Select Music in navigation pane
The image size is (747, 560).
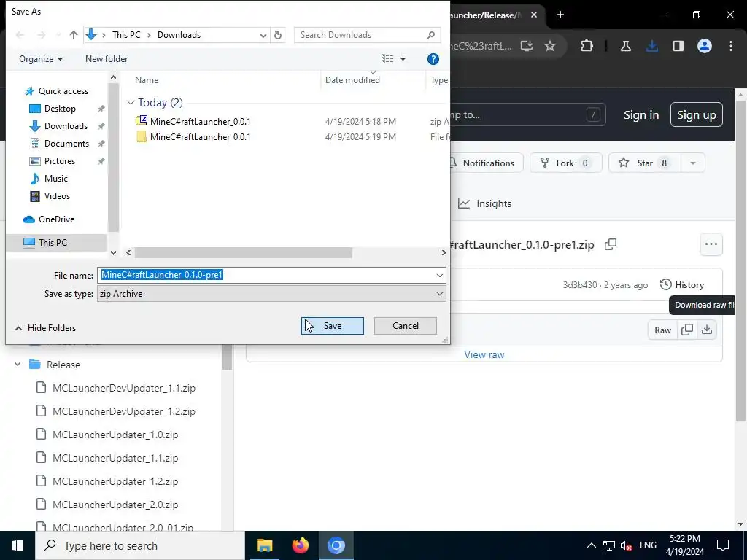(55, 179)
